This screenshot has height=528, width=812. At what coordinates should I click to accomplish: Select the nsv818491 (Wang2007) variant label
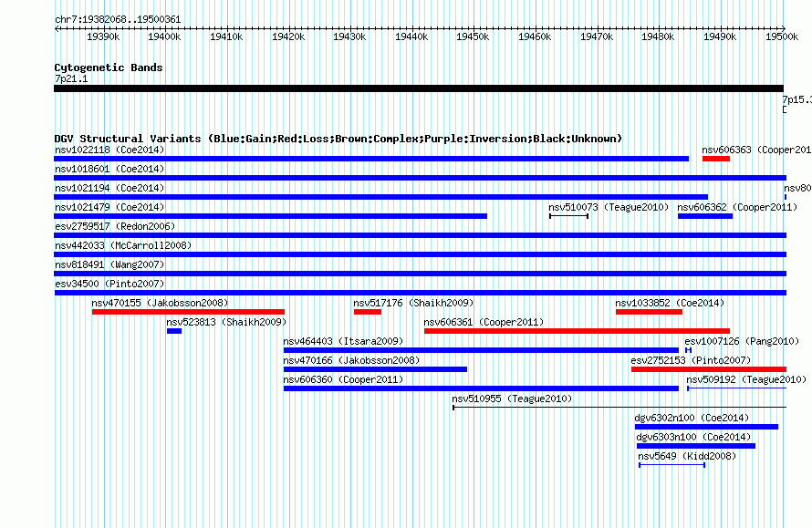point(109,264)
